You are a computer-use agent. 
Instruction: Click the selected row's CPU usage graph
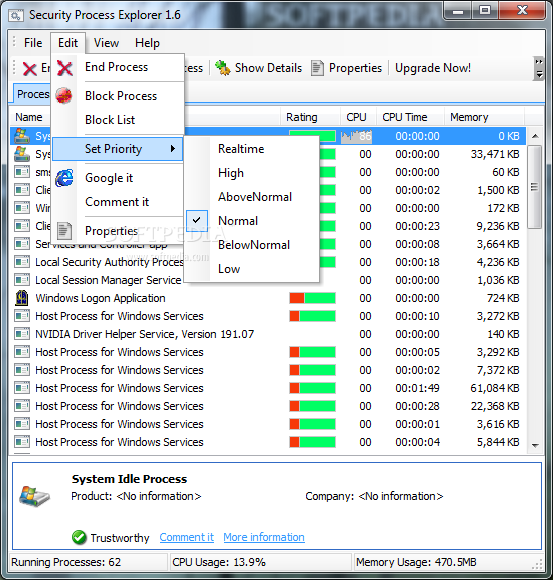356,136
